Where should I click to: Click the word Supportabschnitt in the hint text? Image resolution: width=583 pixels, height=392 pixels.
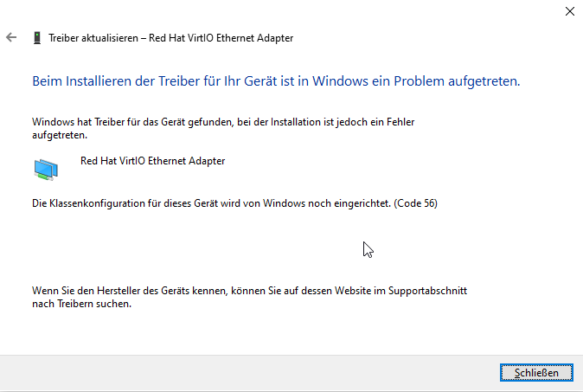(427, 291)
